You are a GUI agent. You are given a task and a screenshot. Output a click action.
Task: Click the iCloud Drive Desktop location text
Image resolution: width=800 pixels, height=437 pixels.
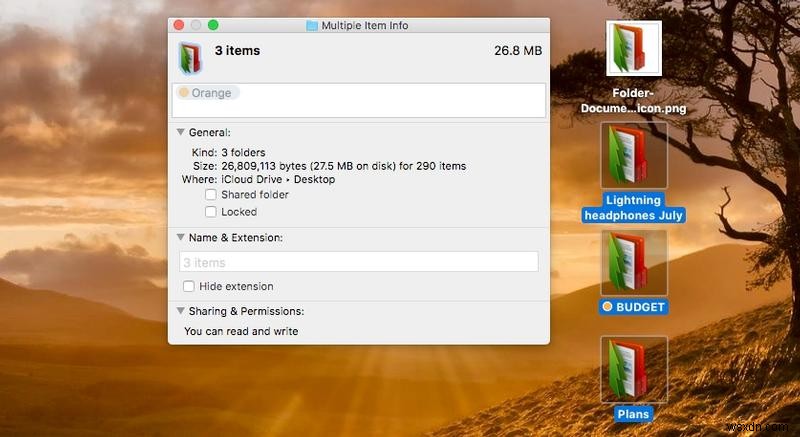coord(278,179)
